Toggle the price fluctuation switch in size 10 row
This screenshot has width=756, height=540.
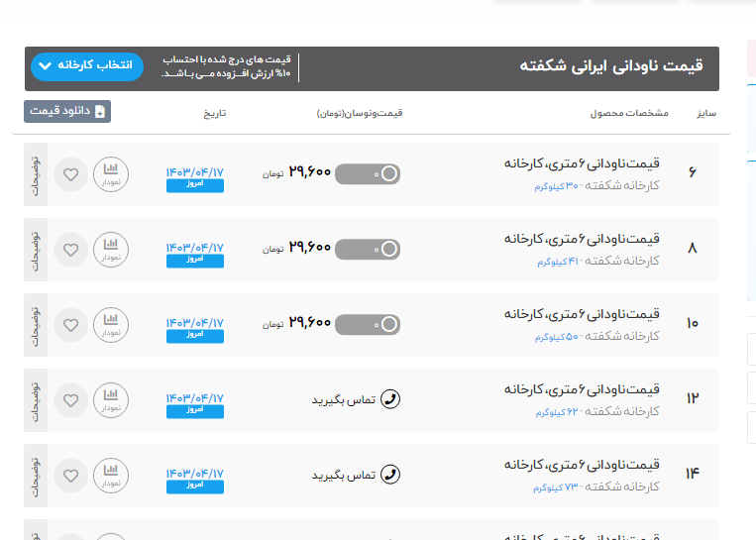(368, 324)
